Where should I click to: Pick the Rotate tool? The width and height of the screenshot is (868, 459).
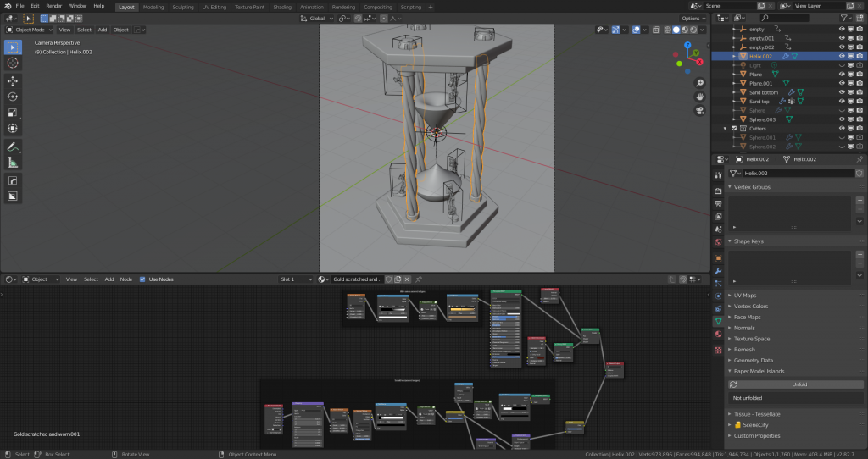(x=13, y=97)
